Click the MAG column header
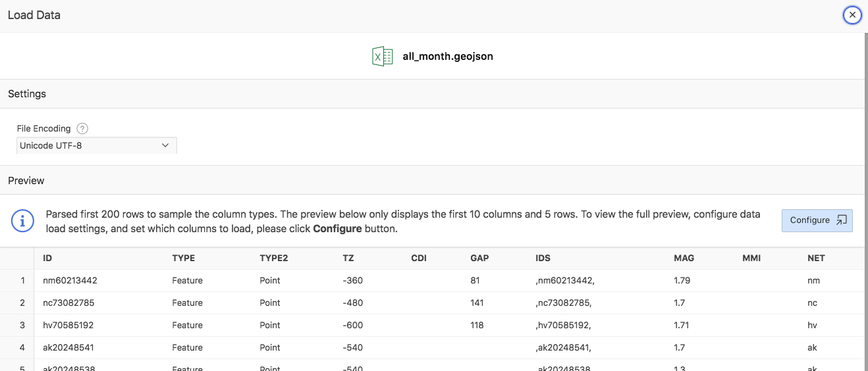Viewport: 868px width, 371px height. (684, 258)
